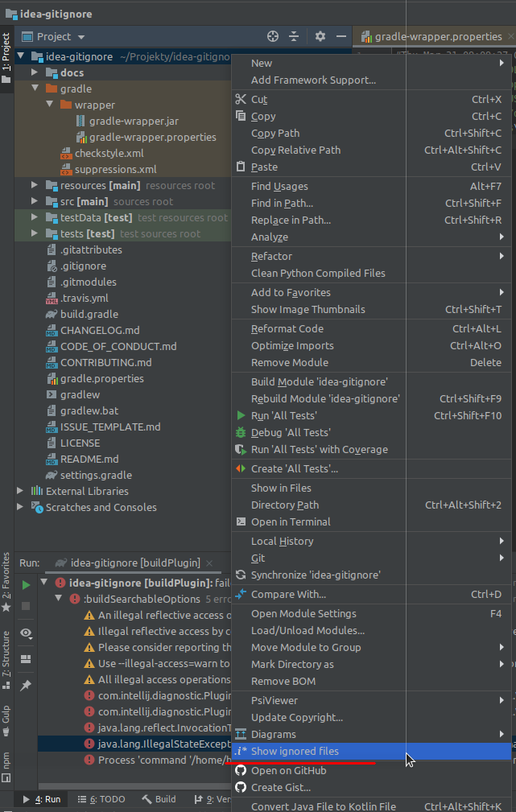Expand the docs folder
Viewport: 516px width, 812px height.
(33, 72)
